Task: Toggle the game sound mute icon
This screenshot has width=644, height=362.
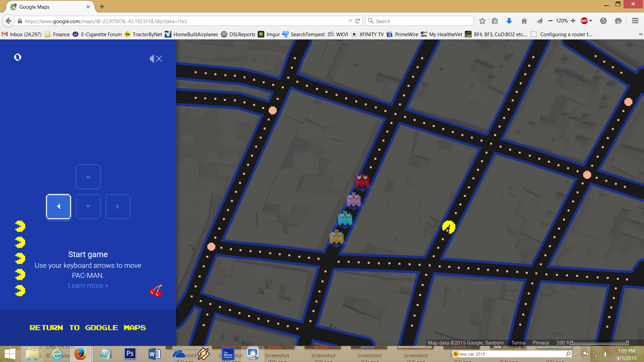Action: coord(156,59)
